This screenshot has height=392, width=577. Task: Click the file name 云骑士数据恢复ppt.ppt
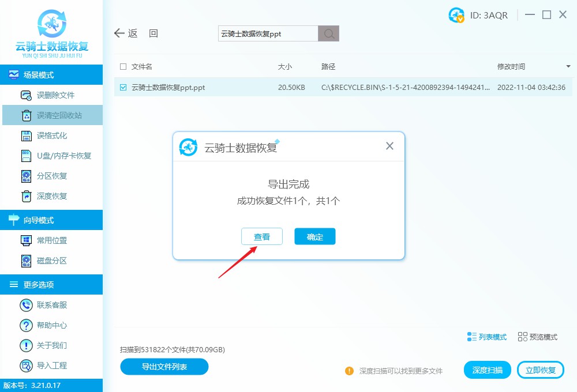tap(168, 88)
